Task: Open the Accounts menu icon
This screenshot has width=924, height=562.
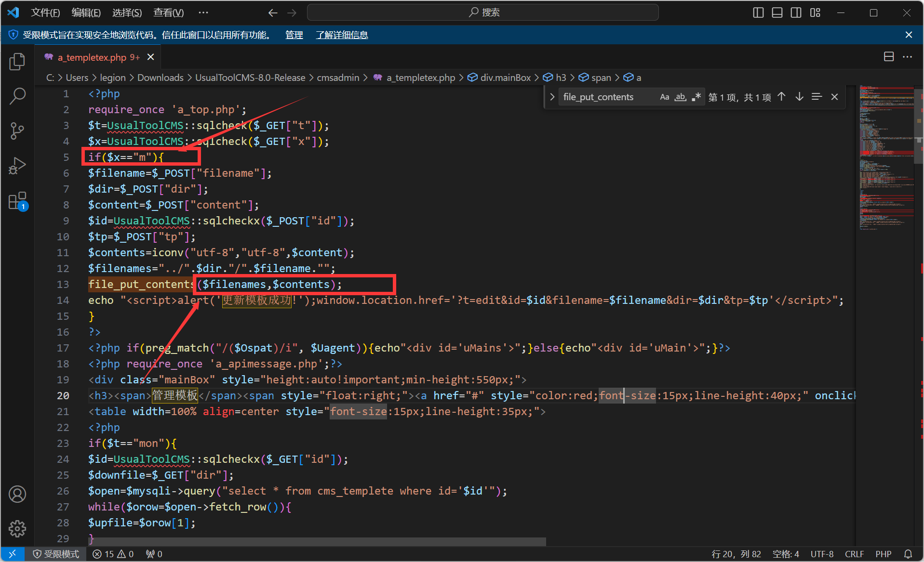Action: coord(17,494)
